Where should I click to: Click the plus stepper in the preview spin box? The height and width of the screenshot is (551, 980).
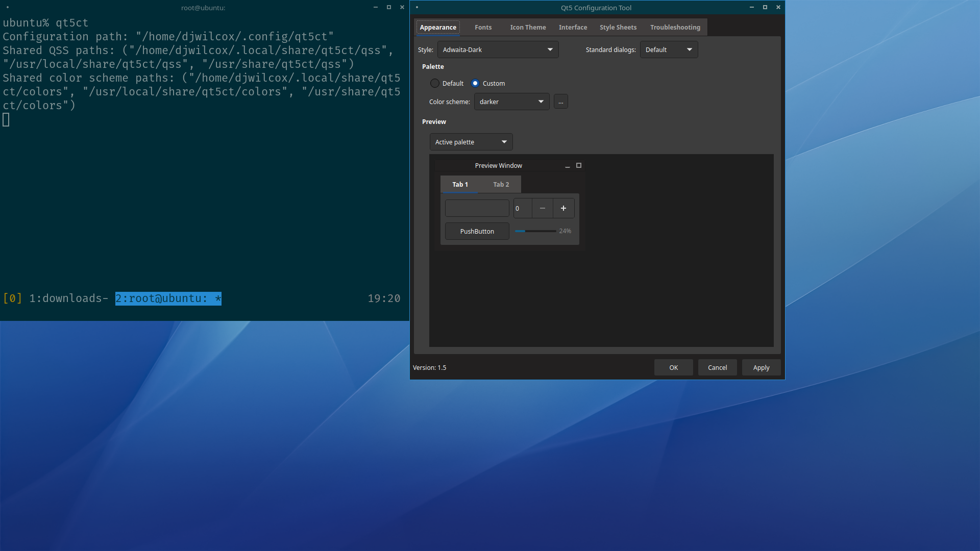(x=563, y=208)
